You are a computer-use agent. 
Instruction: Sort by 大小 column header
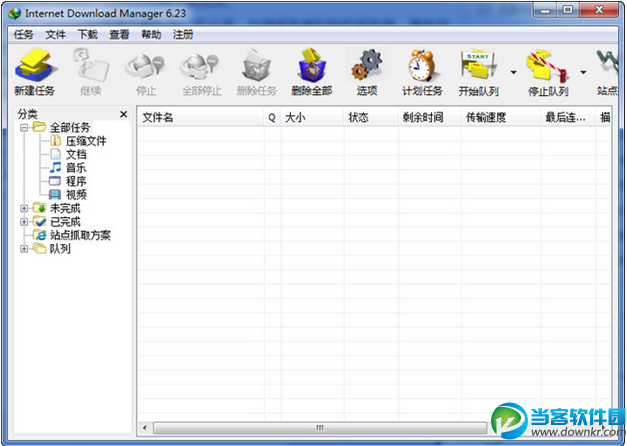click(x=312, y=117)
